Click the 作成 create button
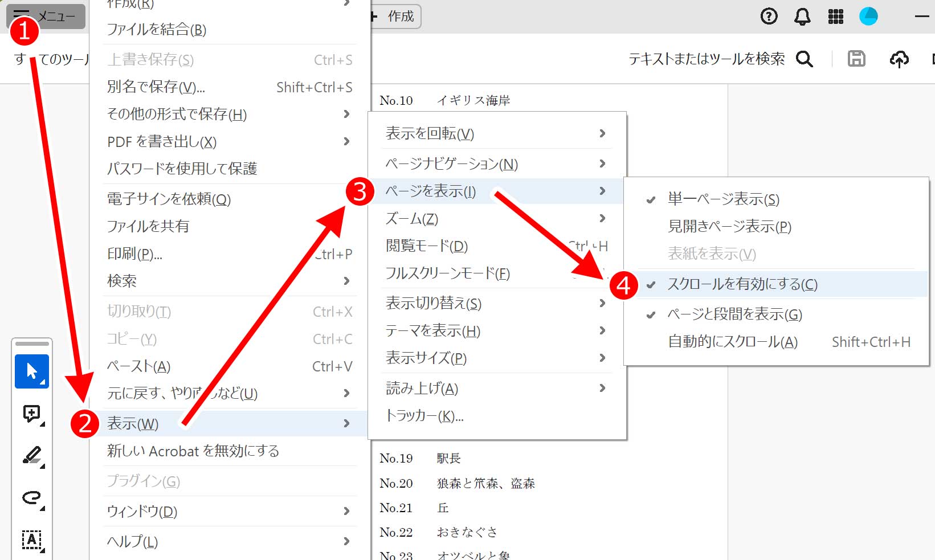Screen dimensions: 935x560 [395, 17]
